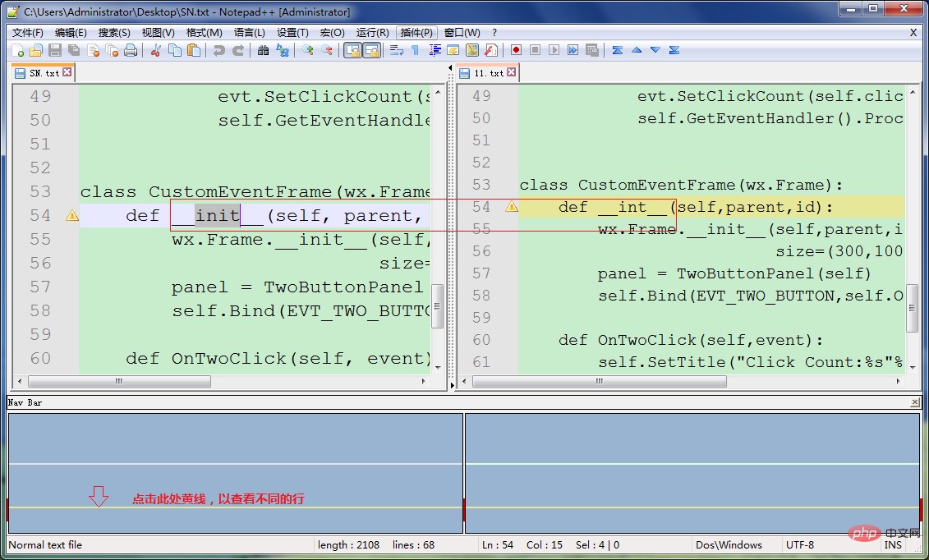
Task: Toggle show all characters pilcrow icon
Action: [415, 51]
